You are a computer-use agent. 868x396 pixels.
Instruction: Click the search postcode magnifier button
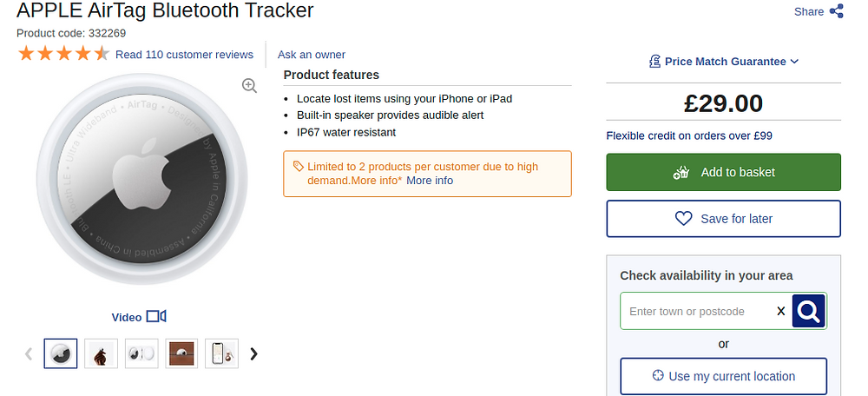808,311
